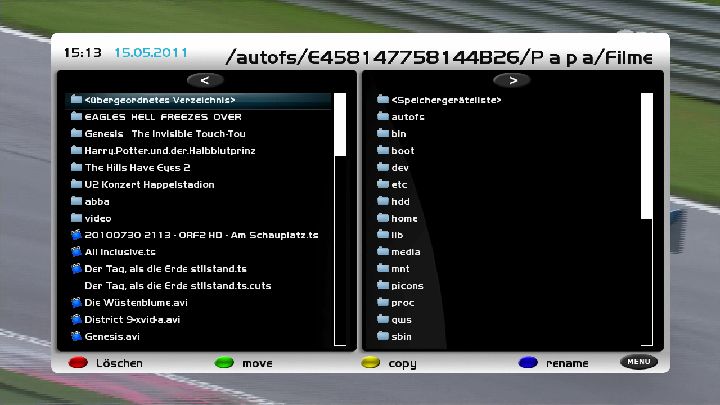Select The Hills Have Eyes 2 folder
Image resolution: width=720 pixels, height=405 pixels.
pyautogui.click(x=137, y=167)
